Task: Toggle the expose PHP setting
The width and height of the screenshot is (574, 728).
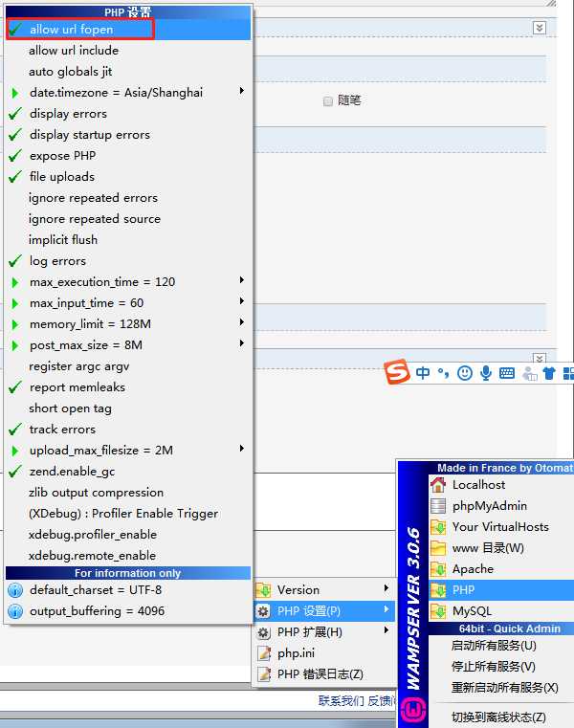Action: click(x=128, y=156)
